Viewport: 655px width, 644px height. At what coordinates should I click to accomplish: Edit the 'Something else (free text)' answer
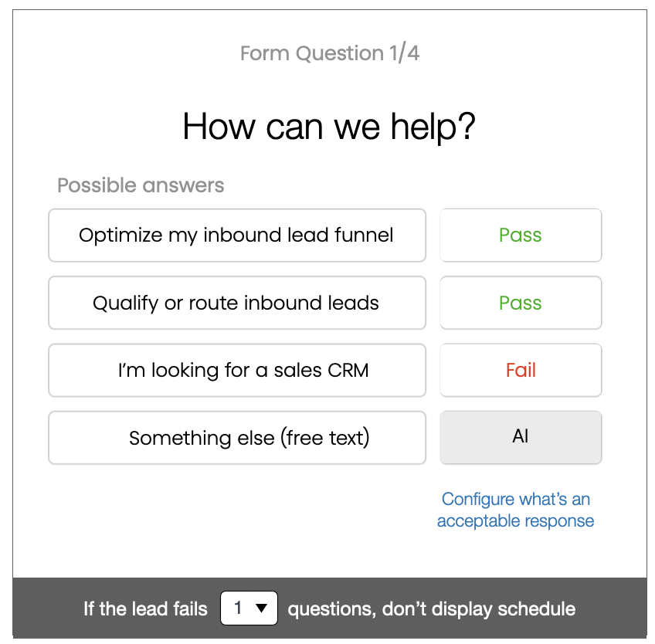(x=237, y=437)
